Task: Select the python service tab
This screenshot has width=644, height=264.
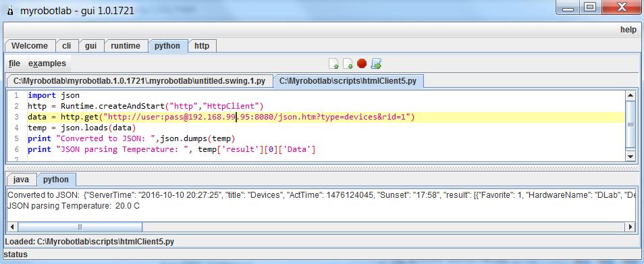Action: click(167, 45)
